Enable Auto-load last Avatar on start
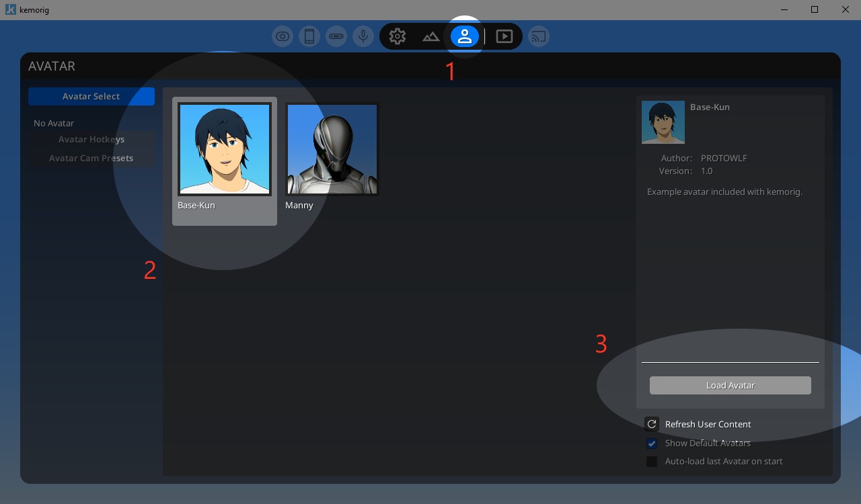The image size is (861, 504). tap(651, 462)
